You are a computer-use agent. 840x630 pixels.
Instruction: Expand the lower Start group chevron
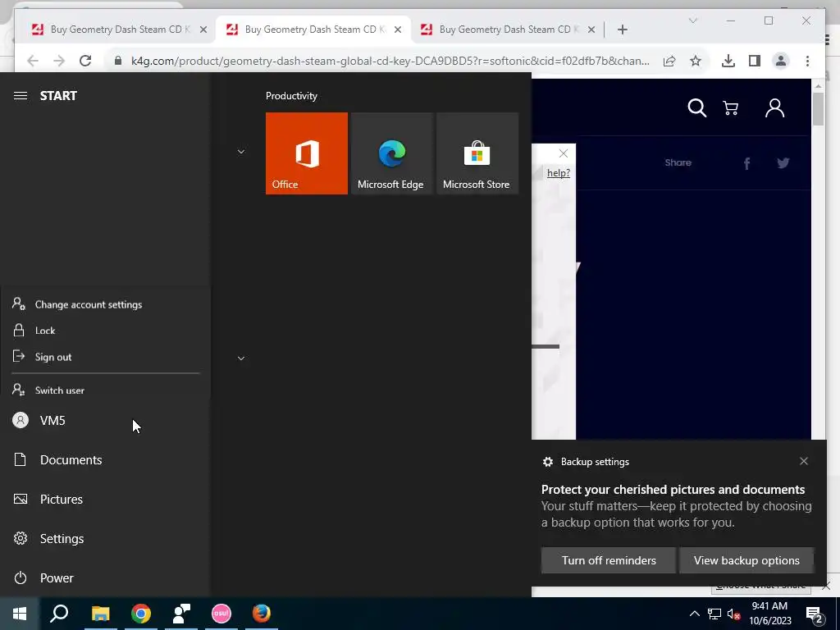[241, 358]
